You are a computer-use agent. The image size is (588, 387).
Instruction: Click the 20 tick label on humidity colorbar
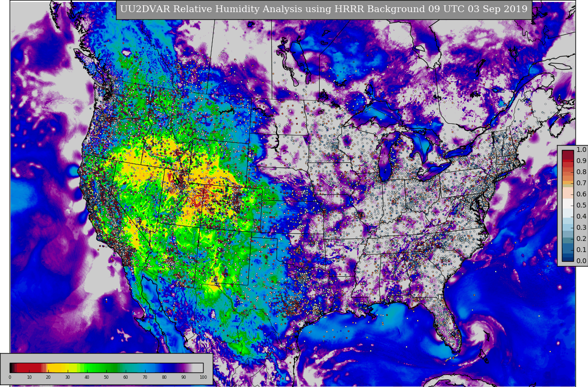(48, 377)
